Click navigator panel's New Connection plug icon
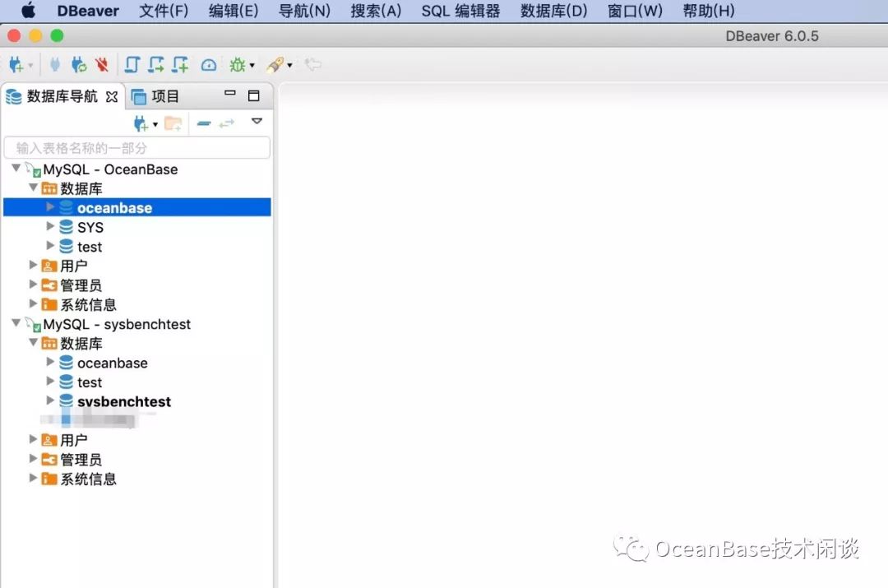This screenshot has height=588, width=888. (141, 123)
